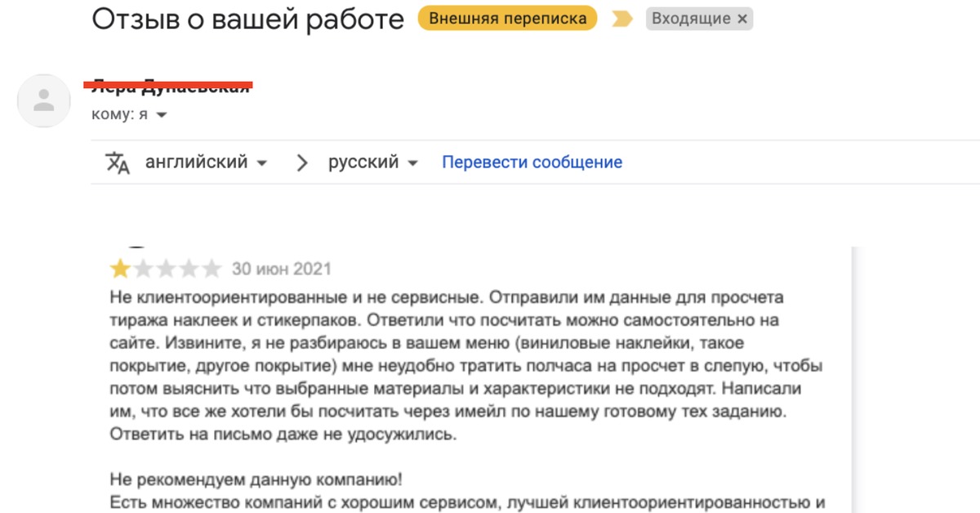Click the arrow between the two languages

[302, 163]
